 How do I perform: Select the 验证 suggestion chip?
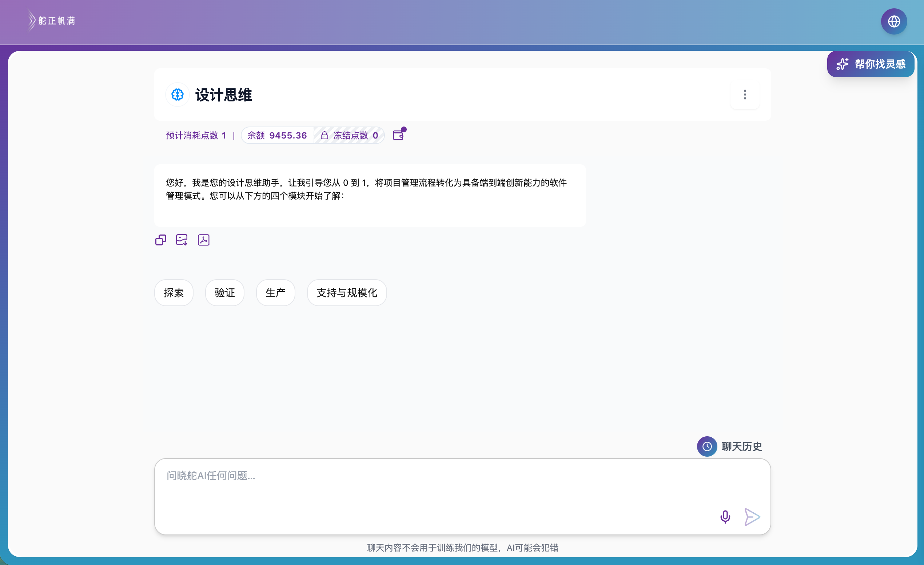224,293
